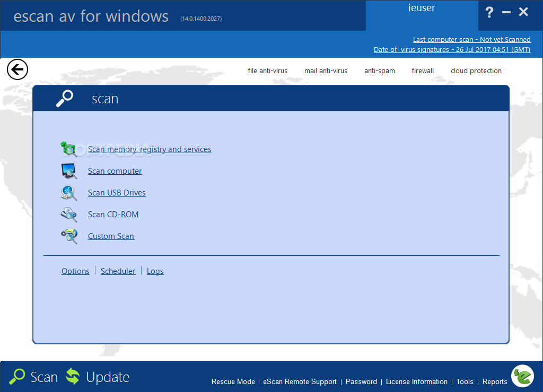Viewport: 543px width, 392px height.
Task: Close the eScan window
Action: coord(523,12)
